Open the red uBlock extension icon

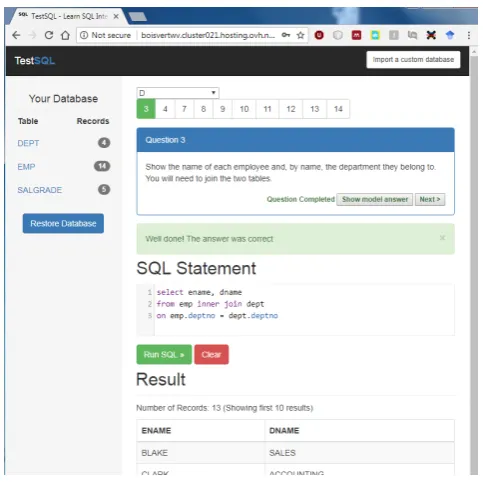319,35
